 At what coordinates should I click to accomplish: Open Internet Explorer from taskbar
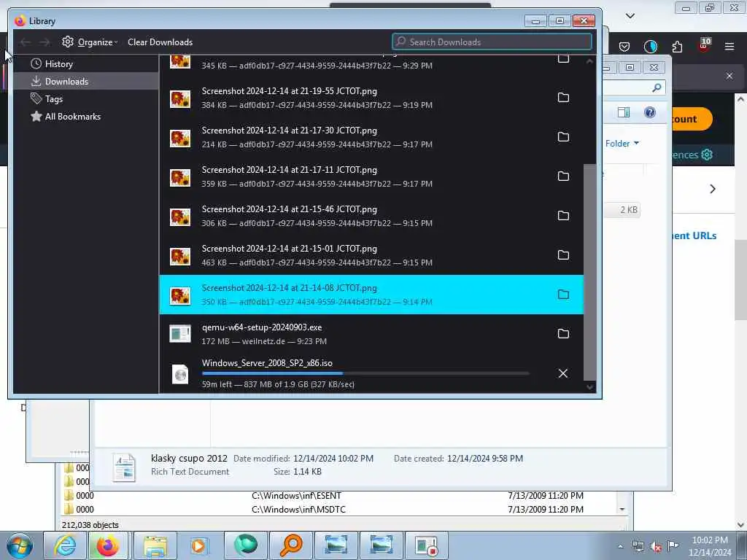click(65, 545)
